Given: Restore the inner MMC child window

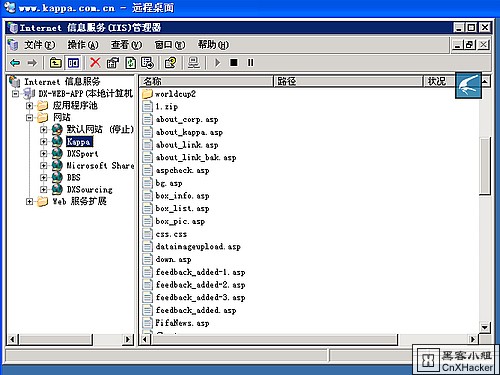Looking at the screenshot, I should coord(470,44).
